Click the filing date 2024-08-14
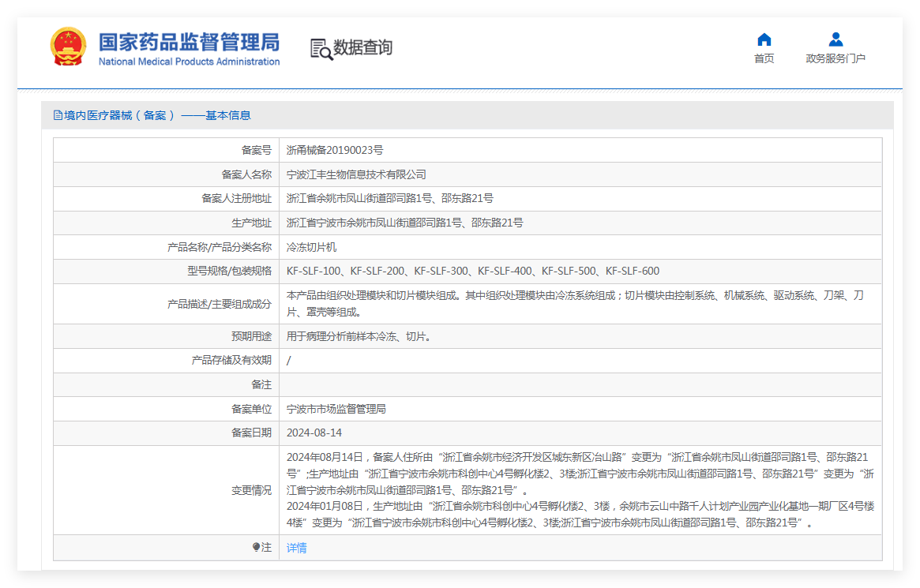The width and height of the screenshot is (920, 588). tap(314, 433)
